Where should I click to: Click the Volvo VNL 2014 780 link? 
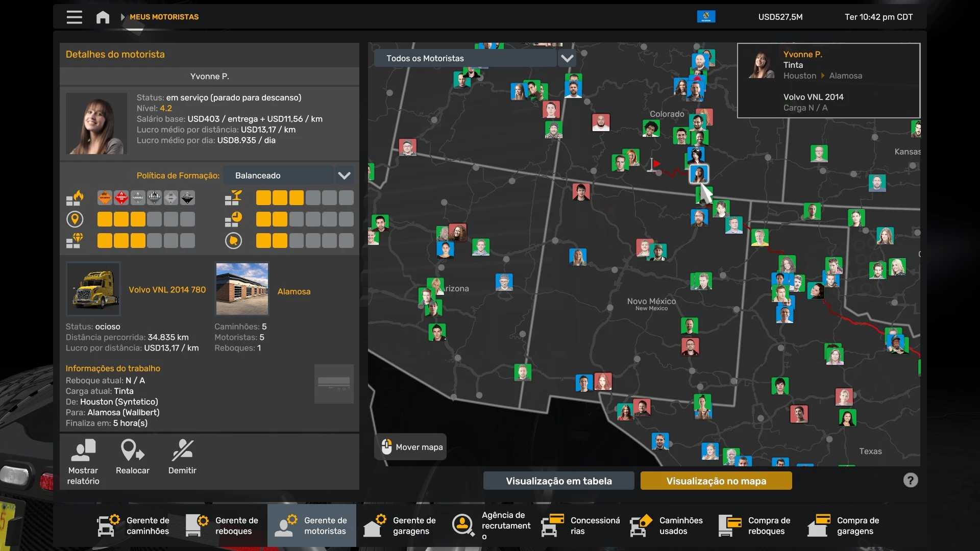(167, 289)
